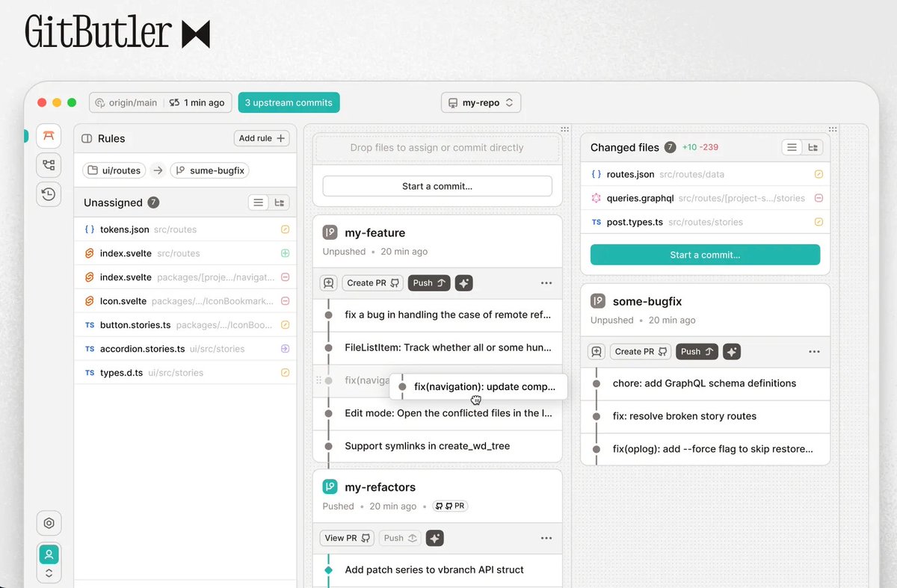
Task: Click Start a commit in drop files lane
Action: 437,186
